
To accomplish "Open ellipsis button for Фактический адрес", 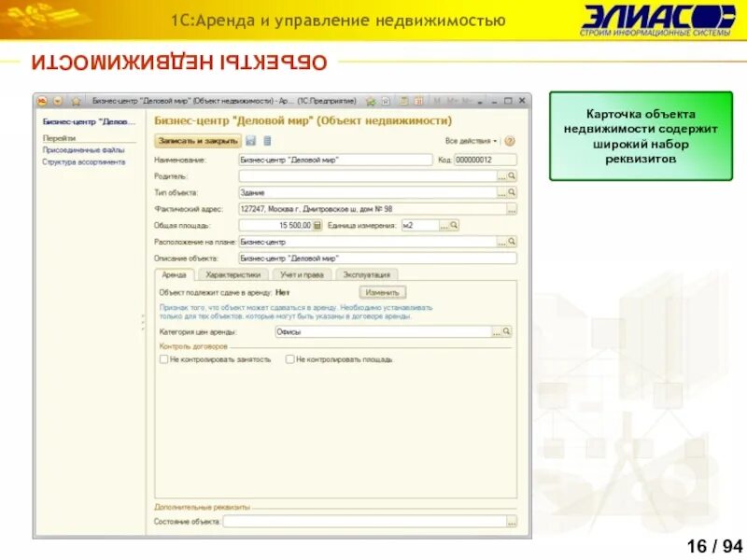I will (512, 209).
